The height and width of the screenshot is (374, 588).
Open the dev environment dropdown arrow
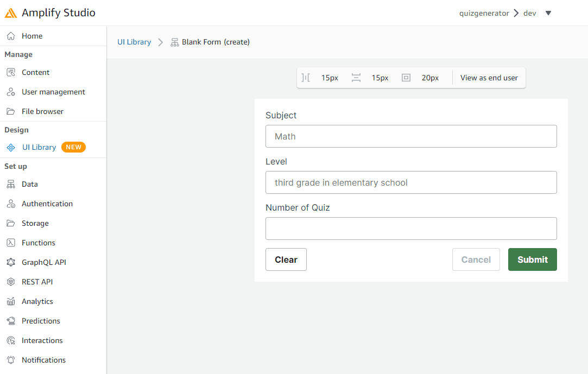coord(548,13)
